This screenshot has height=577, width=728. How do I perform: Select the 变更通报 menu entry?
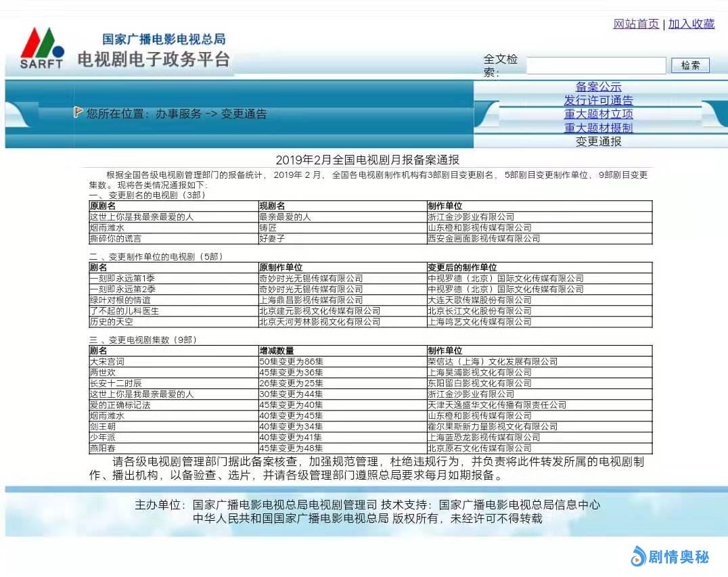click(598, 141)
